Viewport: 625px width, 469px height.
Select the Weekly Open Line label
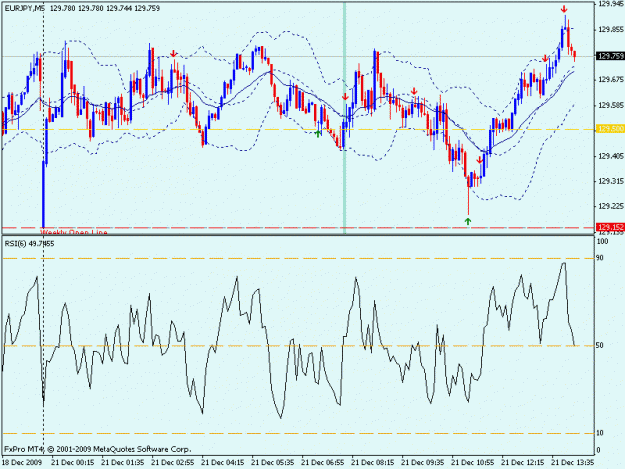tap(74, 232)
